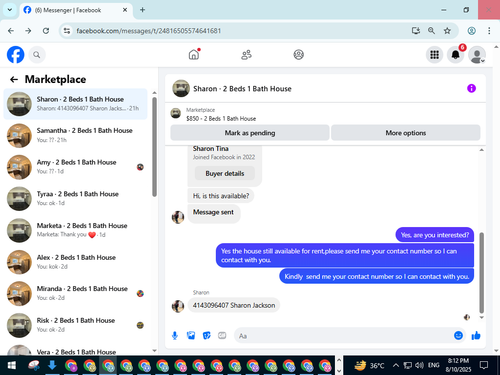Go back using the Marketplace arrow

click(14, 79)
